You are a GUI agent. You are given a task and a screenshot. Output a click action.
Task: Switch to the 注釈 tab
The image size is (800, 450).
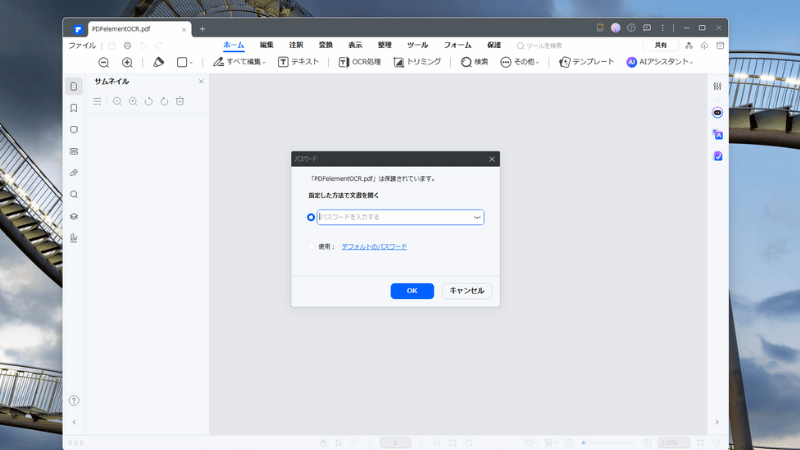(x=296, y=45)
